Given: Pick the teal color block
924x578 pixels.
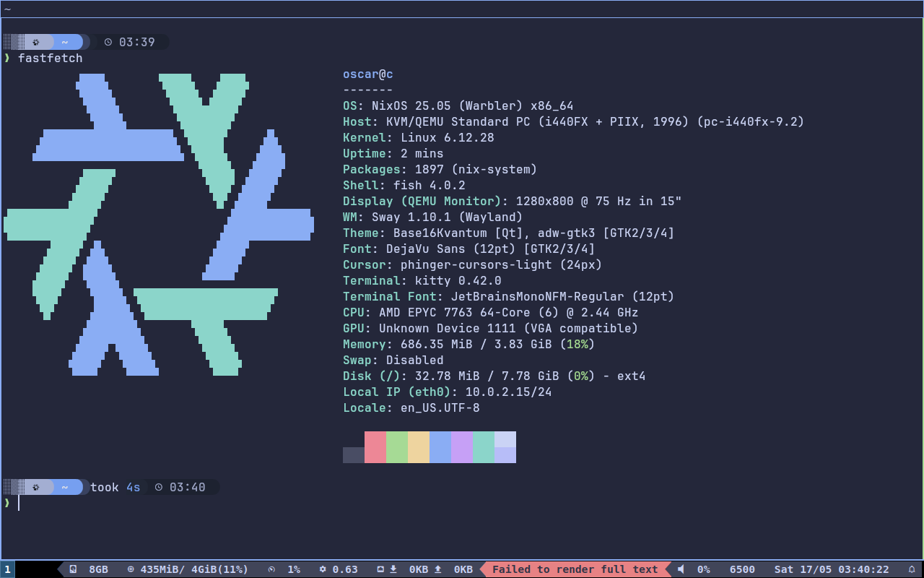Looking at the screenshot, I should (484, 447).
